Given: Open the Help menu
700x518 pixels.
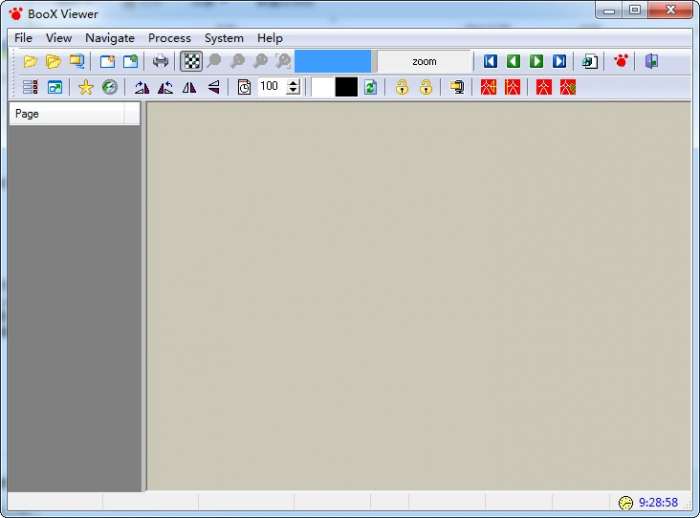Looking at the screenshot, I should (x=270, y=38).
